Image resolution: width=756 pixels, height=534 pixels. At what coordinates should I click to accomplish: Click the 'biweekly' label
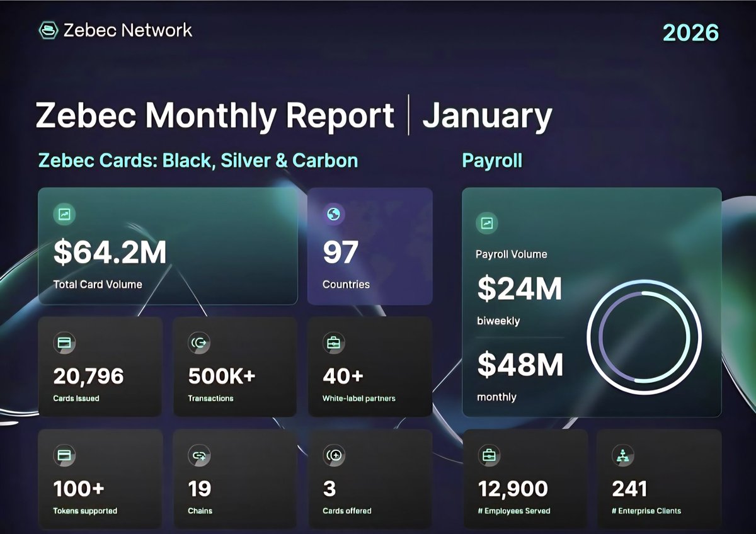click(x=498, y=321)
